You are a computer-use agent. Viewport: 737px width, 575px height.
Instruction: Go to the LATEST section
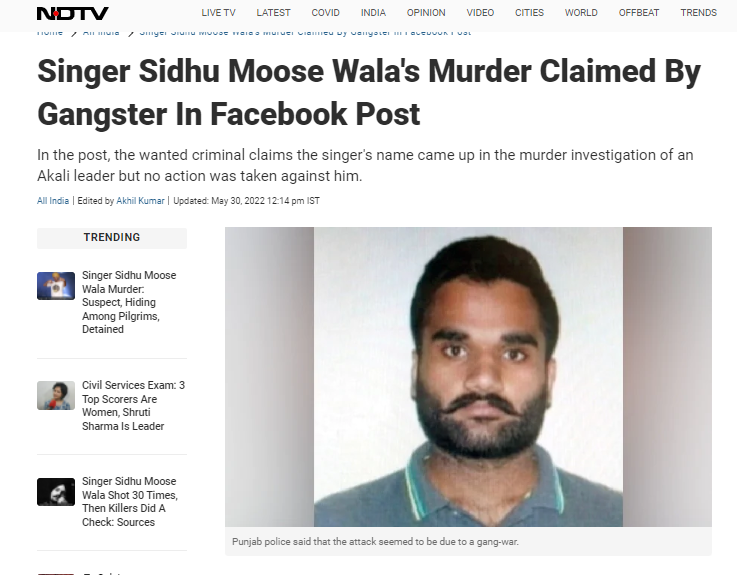pos(273,13)
